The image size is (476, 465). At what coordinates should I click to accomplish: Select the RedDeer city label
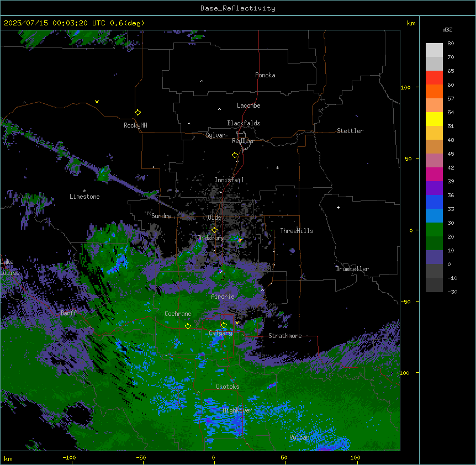point(243,141)
